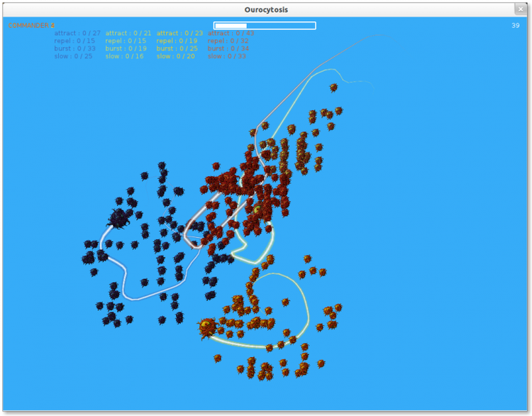Click the 'repel : 0 / 32' stat
532x416 pixels.
tap(228, 40)
